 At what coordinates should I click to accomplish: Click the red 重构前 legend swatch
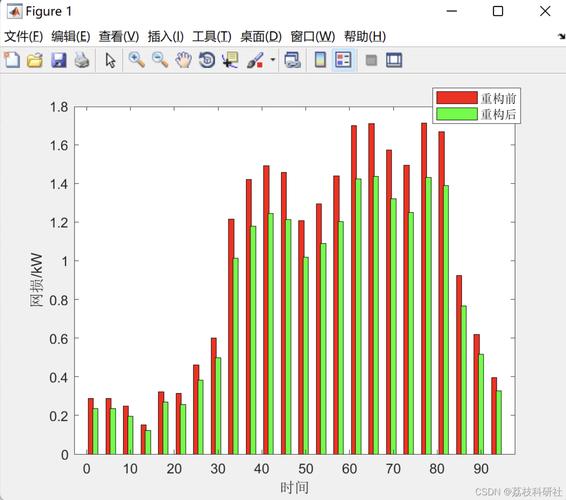(457, 98)
